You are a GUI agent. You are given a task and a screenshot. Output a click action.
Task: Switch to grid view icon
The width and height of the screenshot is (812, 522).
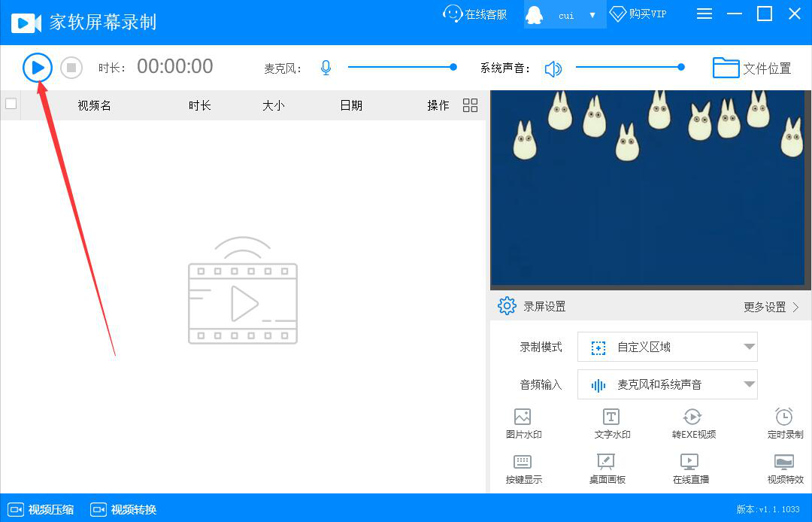click(470, 105)
